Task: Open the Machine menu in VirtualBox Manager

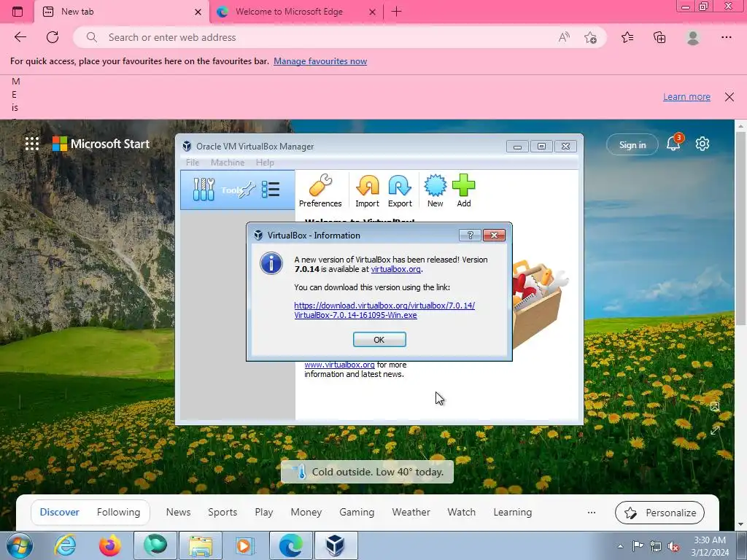Action: coord(228,163)
